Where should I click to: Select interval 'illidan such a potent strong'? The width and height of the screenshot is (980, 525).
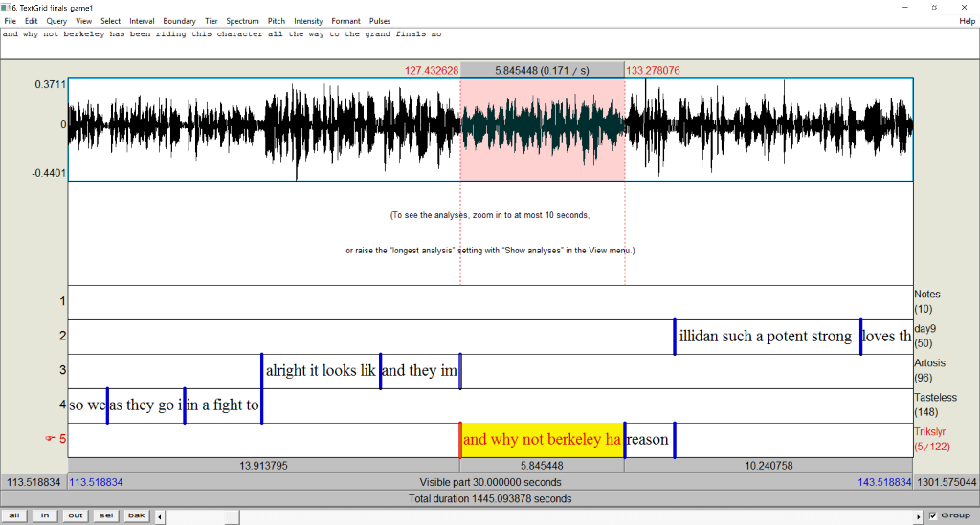click(767, 337)
